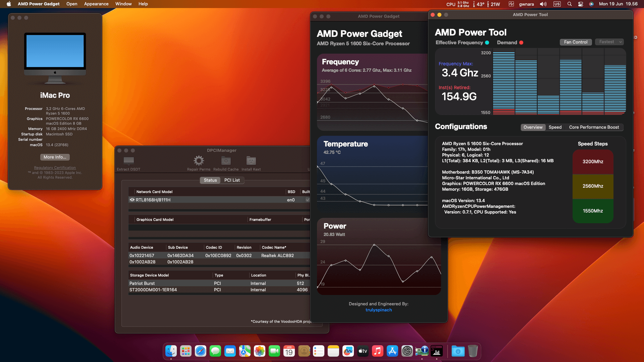This screenshot has width=644, height=362.
Task: Click the 21W power reading in the menu bar
Action: point(493,4)
